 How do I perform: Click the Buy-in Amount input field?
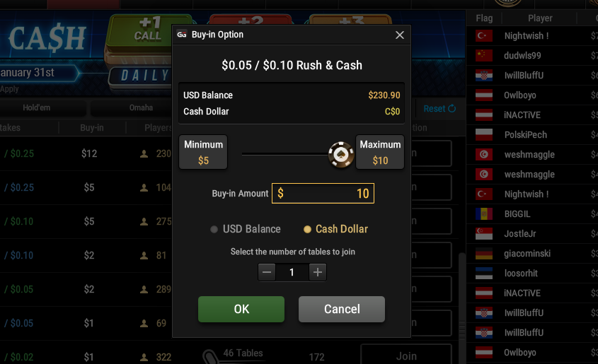pos(323,194)
